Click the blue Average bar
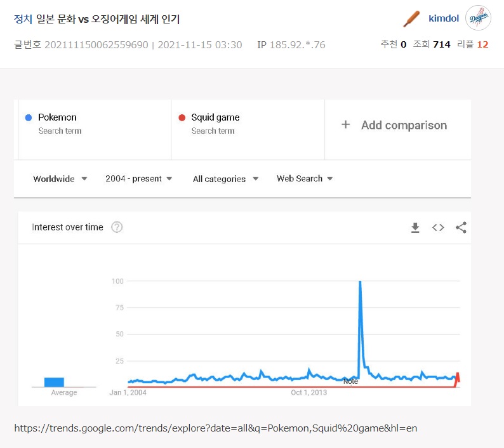 (54, 382)
